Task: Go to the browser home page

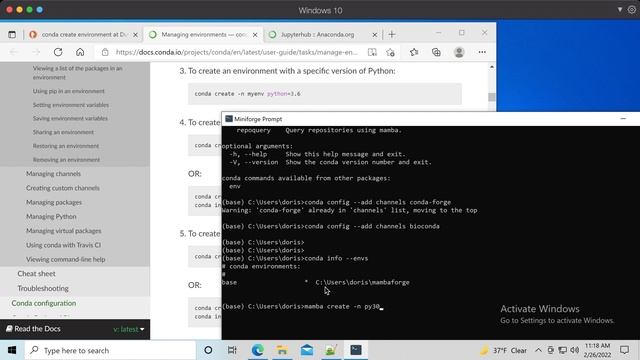Action: 80,52
